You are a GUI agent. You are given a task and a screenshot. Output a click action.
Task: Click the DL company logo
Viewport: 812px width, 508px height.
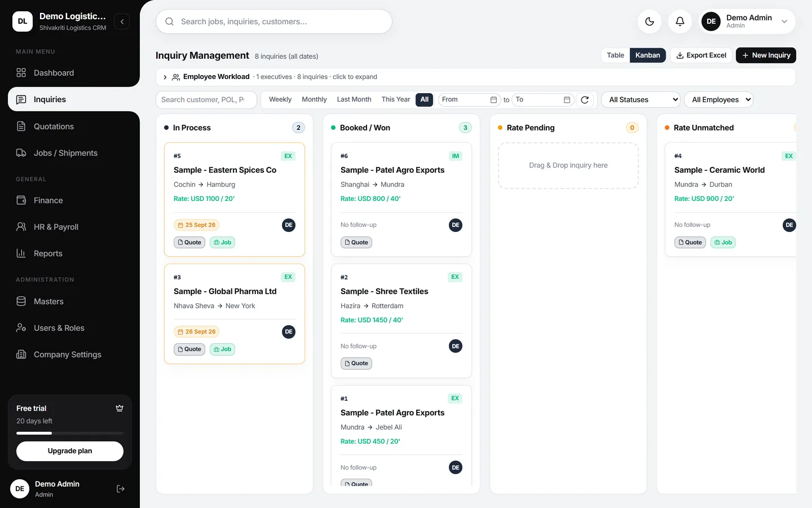pyautogui.click(x=23, y=21)
